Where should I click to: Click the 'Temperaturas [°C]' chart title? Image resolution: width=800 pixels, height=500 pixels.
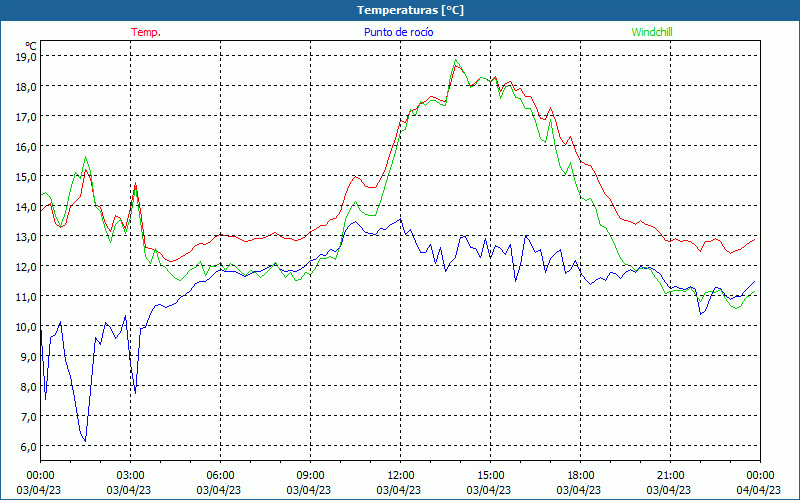(410, 10)
